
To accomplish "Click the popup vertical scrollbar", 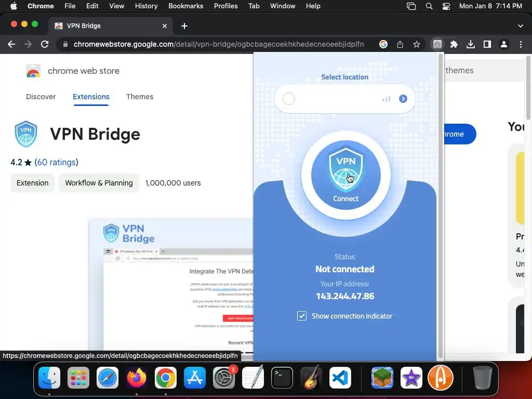I will coord(441,207).
